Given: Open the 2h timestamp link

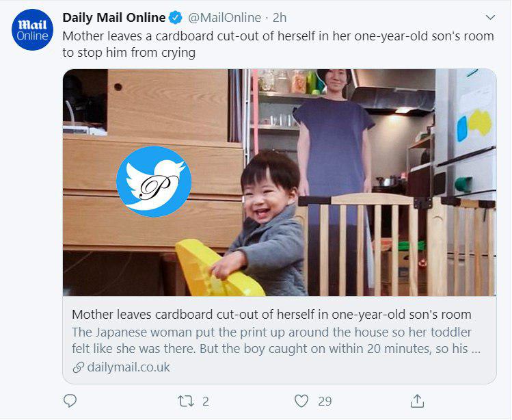Looking at the screenshot, I should click(280, 17).
